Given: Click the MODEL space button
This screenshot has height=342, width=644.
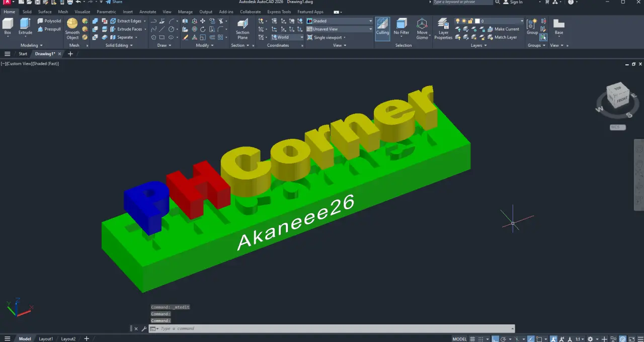Looking at the screenshot, I should [460, 339].
